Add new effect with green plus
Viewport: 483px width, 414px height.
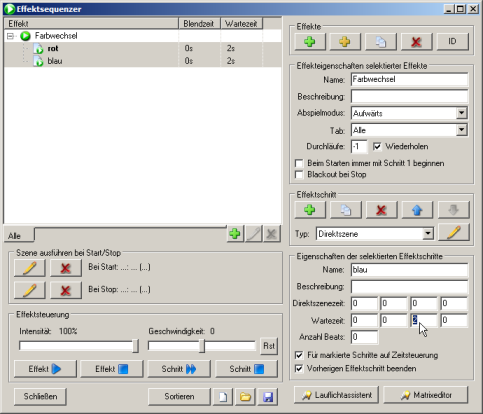click(x=310, y=42)
